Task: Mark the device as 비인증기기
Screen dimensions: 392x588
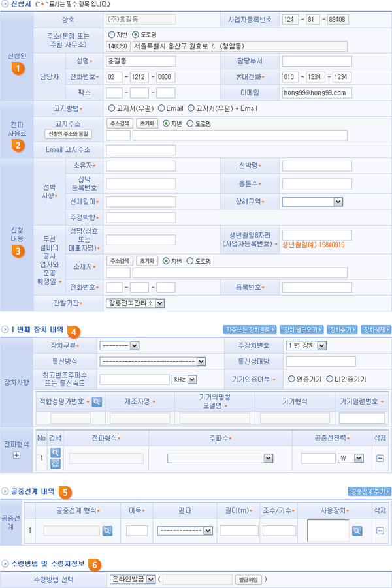Action: click(329, 379)
